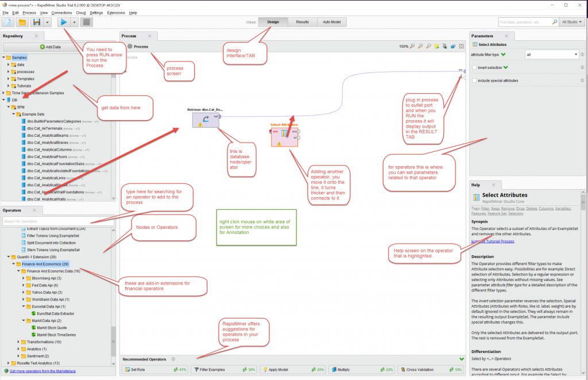Open the folder icon in the main toolbar

tap(22, 22)
